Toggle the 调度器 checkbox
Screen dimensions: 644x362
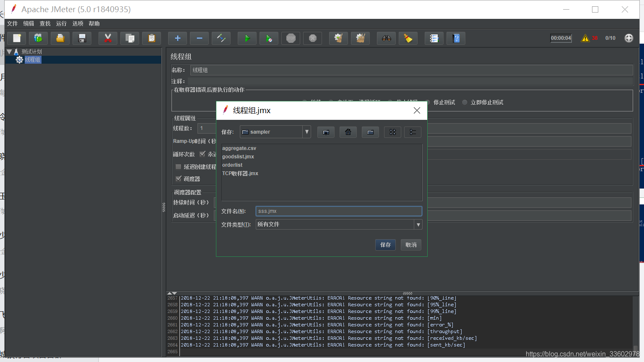coord(178,178)
